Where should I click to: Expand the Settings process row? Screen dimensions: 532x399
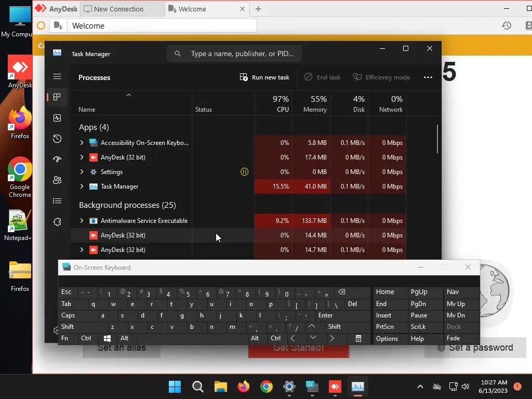82,171
